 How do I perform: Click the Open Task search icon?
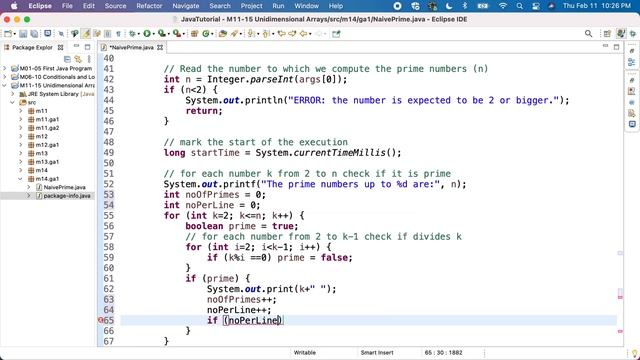pos(234,34)
